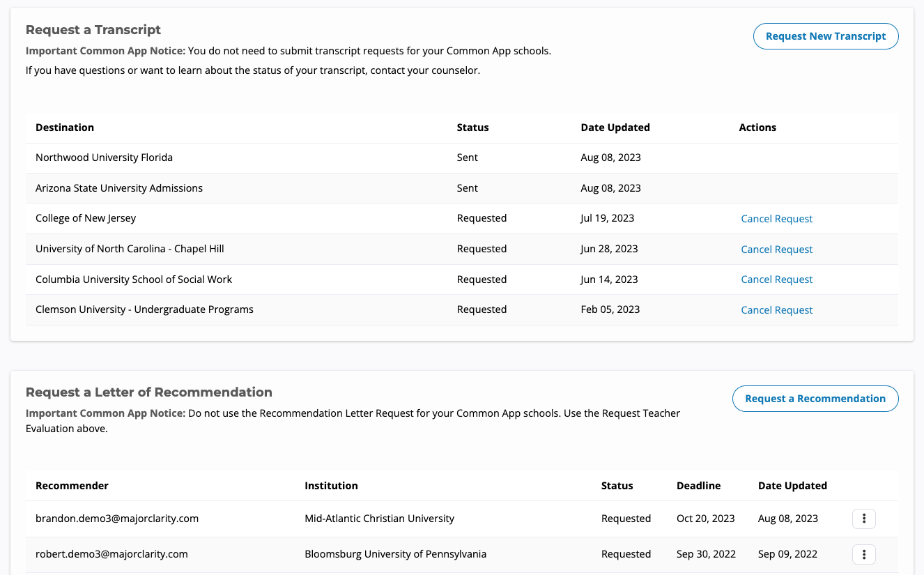The height and width of the screenshot is (575, 924).
Task: Click the Request New Transcript button
Action: (825, 36)
